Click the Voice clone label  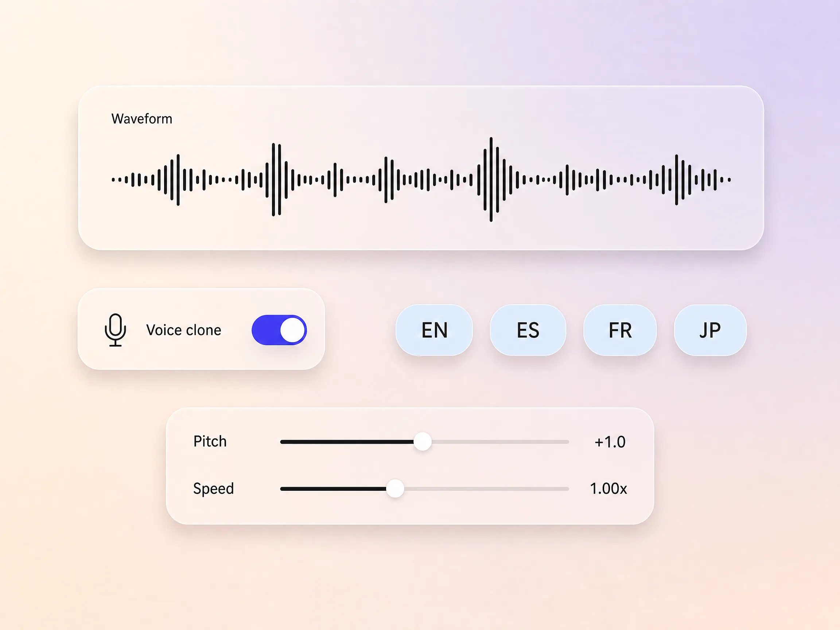click(x=184, y=330)
